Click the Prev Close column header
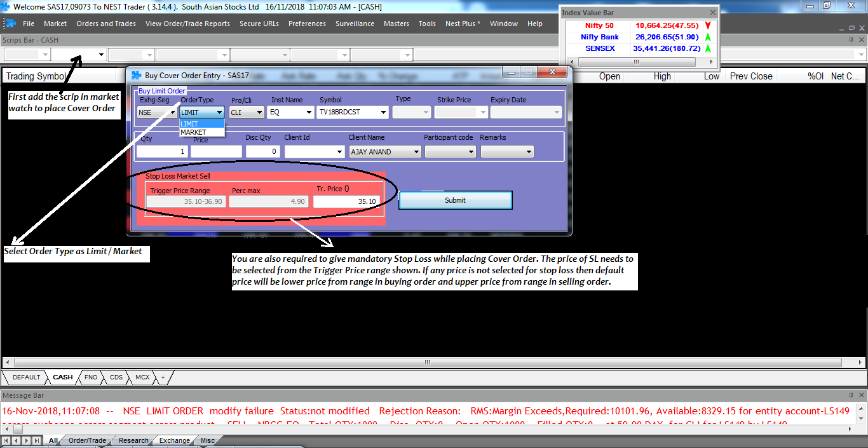This screenshot has width=868, height=448. click(751, 76)
